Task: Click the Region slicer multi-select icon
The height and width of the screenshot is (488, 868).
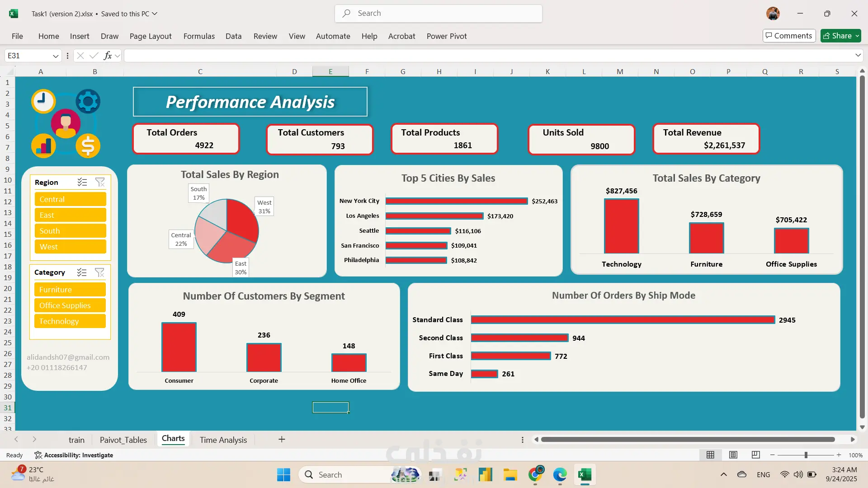Action: (x=82, y=182)
